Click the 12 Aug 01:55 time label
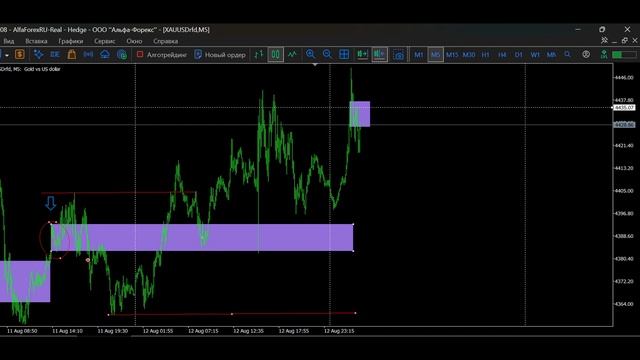The image size is (640, 360). [x=158, y=331]
